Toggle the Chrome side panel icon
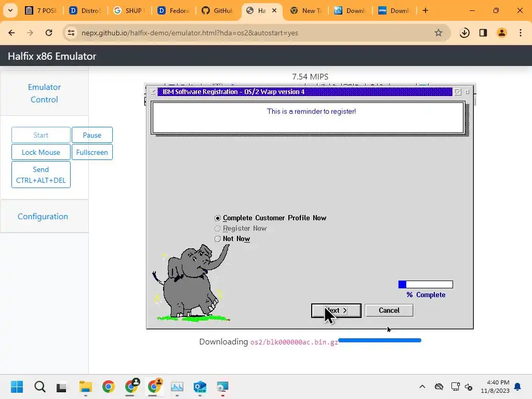 pos(483,33)
